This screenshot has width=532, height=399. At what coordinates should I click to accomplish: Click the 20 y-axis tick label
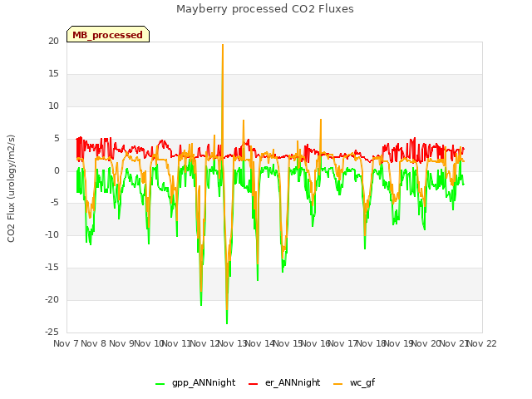pos(53,41)
